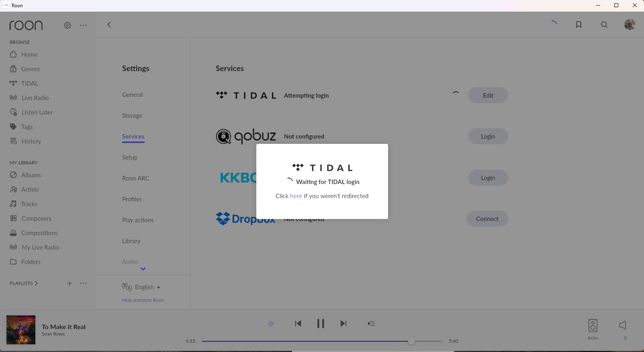644x352 pixels.
Task: Click the Roon Radio icon in player bar
Action: coord(271,323)
